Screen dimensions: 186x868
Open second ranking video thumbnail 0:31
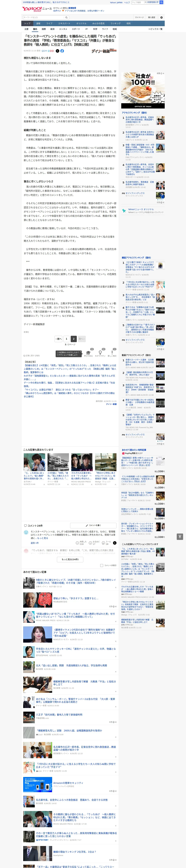point(160,375)
